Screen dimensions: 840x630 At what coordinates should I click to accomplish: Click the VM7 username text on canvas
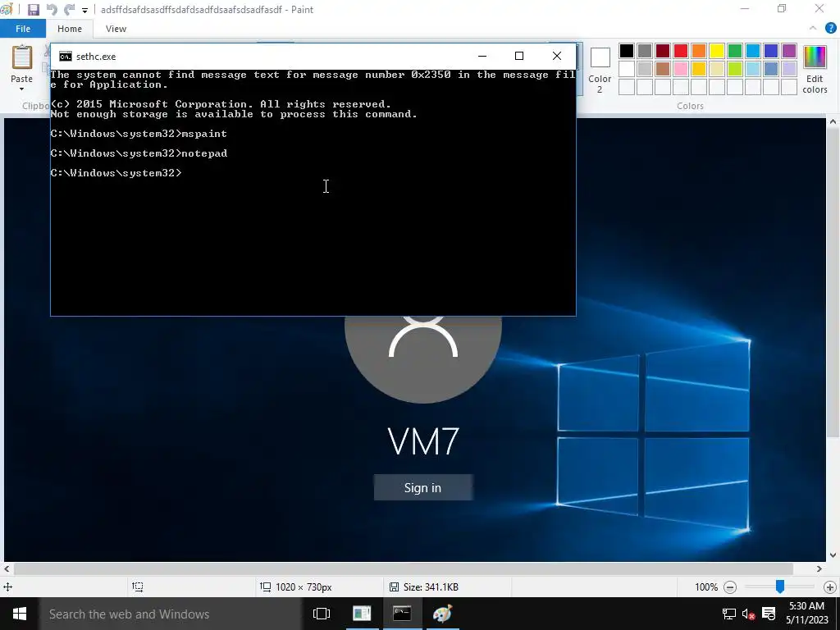point(423,442)
